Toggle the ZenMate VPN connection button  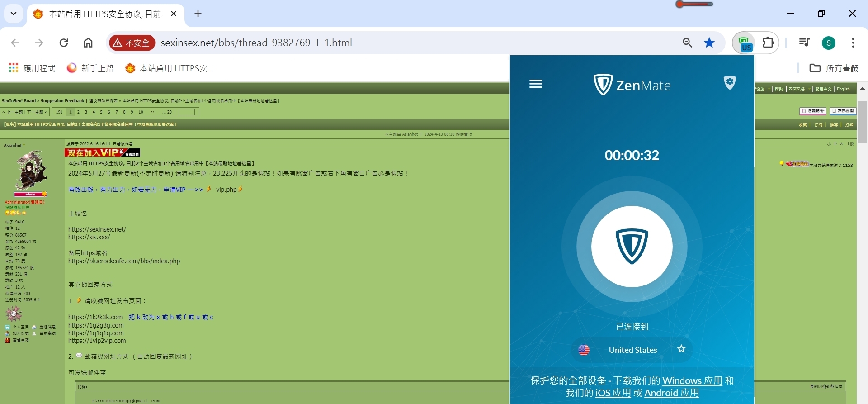pyautogui.click(x=632, y=247)
